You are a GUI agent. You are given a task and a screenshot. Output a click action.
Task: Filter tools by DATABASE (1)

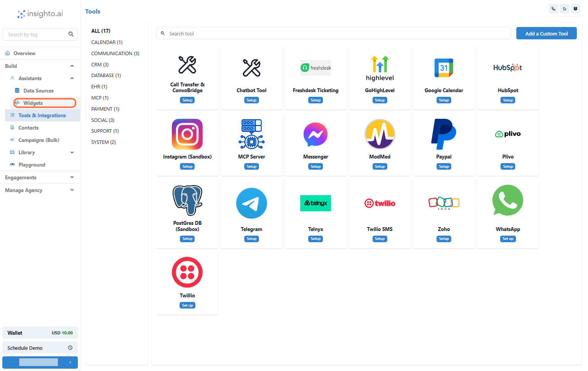pos(106,75)
